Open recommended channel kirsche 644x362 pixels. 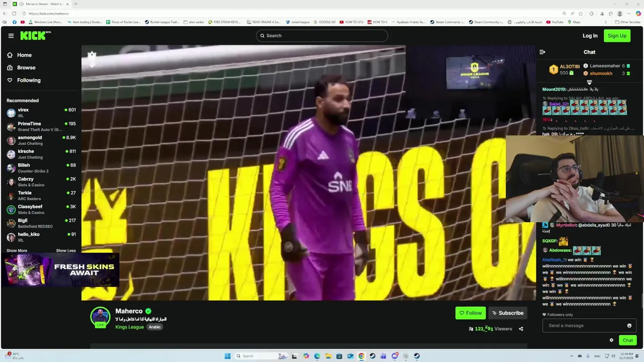click(41, 154)
